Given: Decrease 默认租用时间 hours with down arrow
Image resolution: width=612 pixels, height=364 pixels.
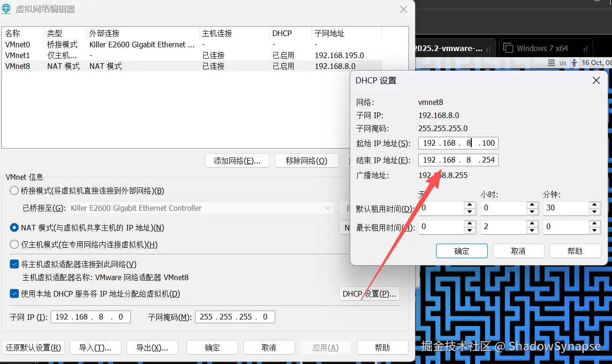Looking at the screenshot, I should tap(532, 212).
